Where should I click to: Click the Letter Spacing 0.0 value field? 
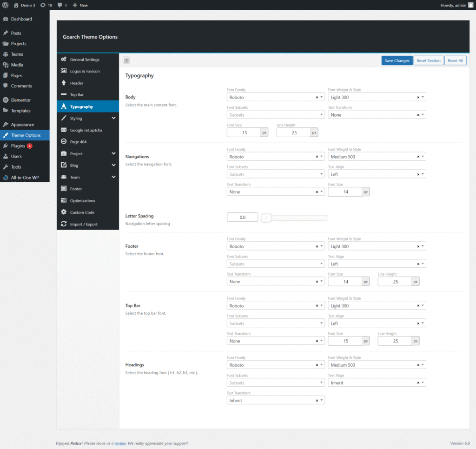click(242, 218)
